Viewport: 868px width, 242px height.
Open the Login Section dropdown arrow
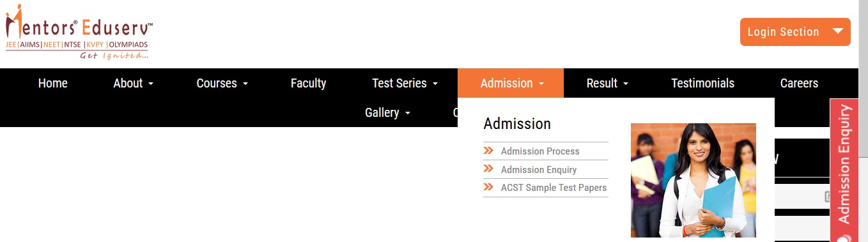tap(839, 31)
